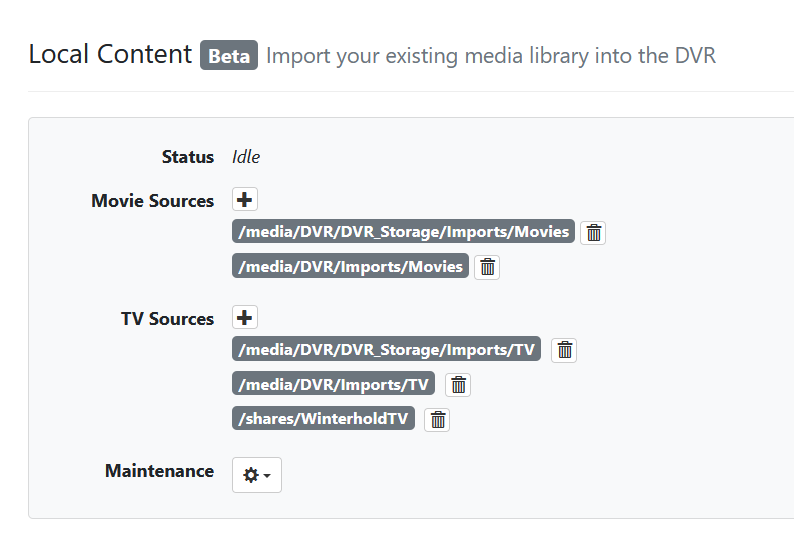Viewport: 794px width, 539px height.
Task: Remove the /media/DVR/Imports/TV source
Action: pyautogui.click(x=458, y=385)
